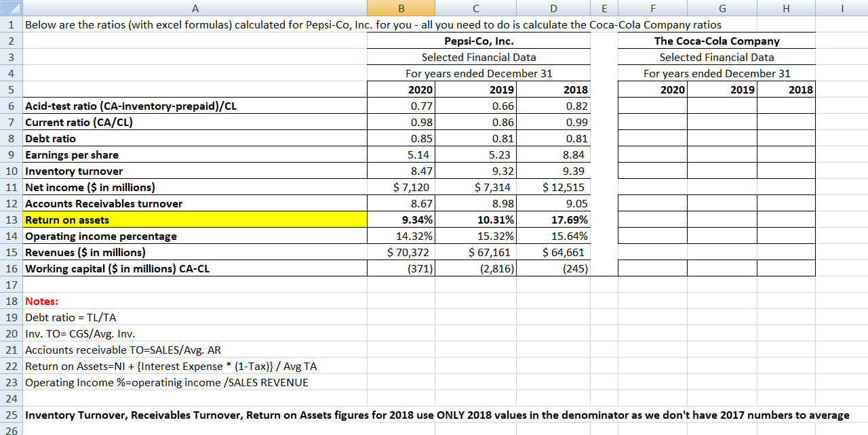This screenshot has width=868, height=435.
Task: Select the 'Debt ratio' label in row 8
Action: pyautogui.click(x=195, y=138)
